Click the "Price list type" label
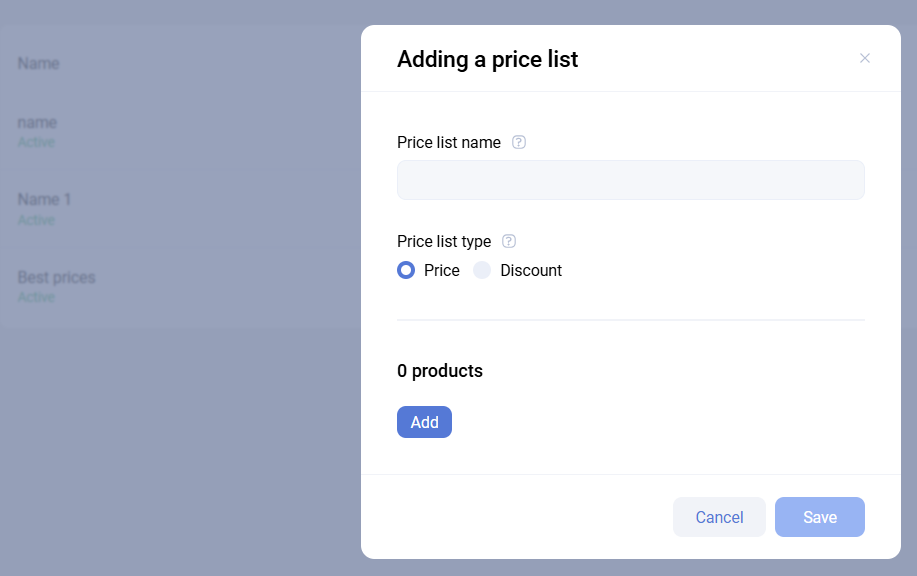The width and height of the screenshot is (917, 576). 444,241
